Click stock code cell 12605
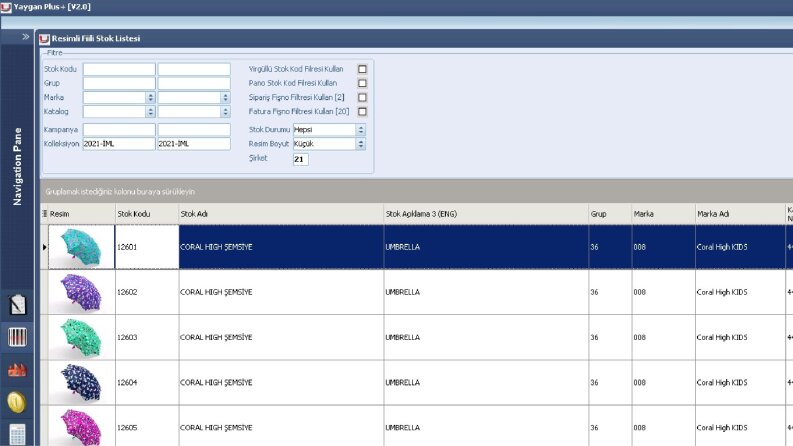 pos(147,427)
